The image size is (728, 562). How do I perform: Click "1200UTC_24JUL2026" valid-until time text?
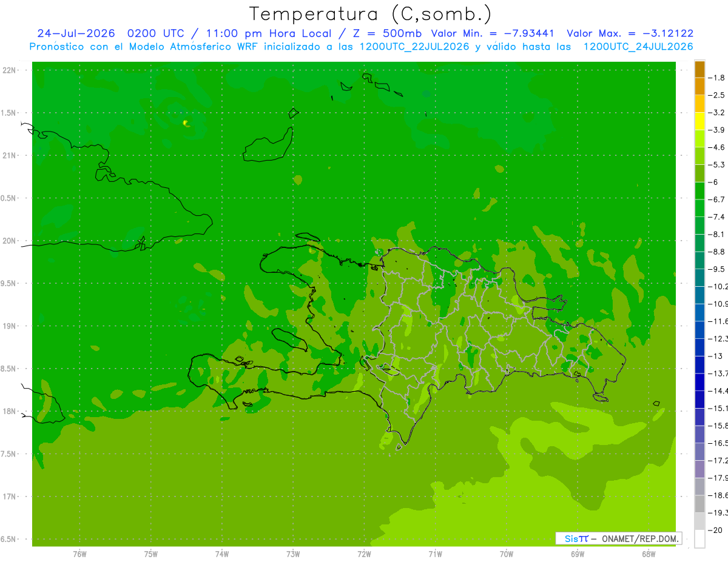point(638,47)
